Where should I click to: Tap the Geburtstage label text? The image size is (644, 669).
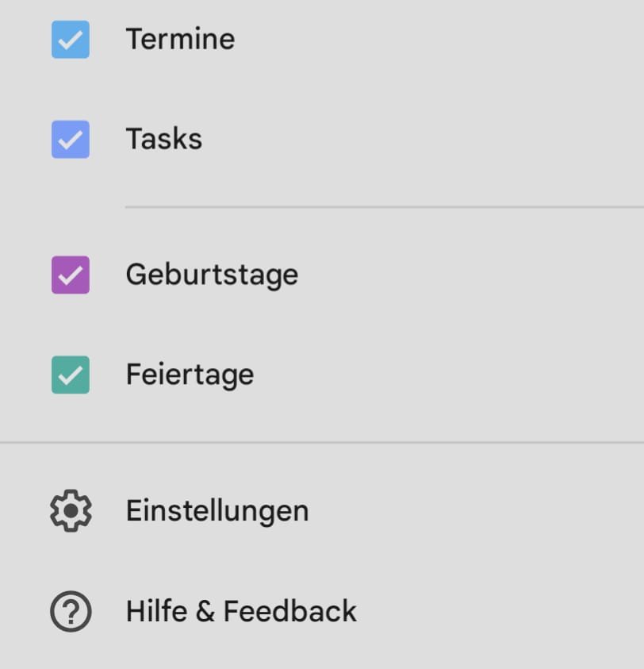point(212,275)
